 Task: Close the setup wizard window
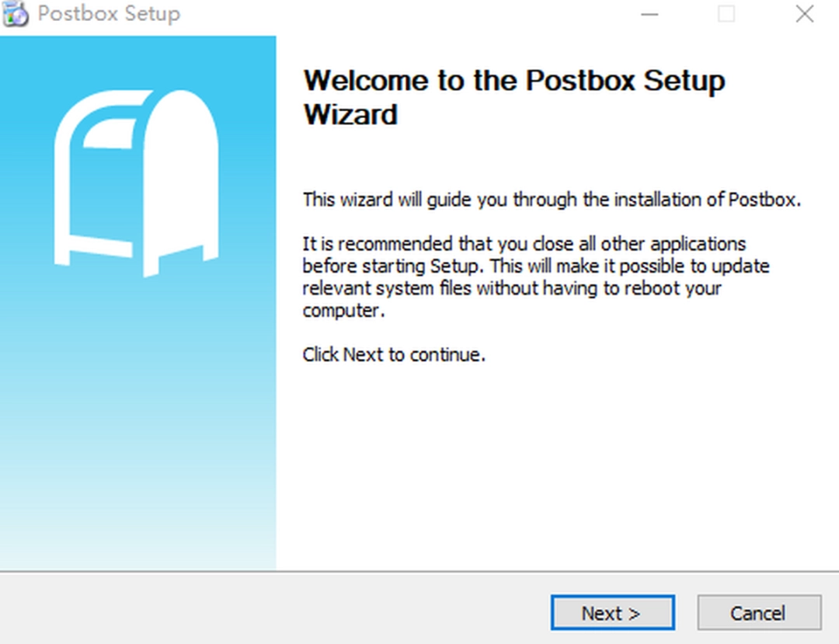tap(805, 13)
